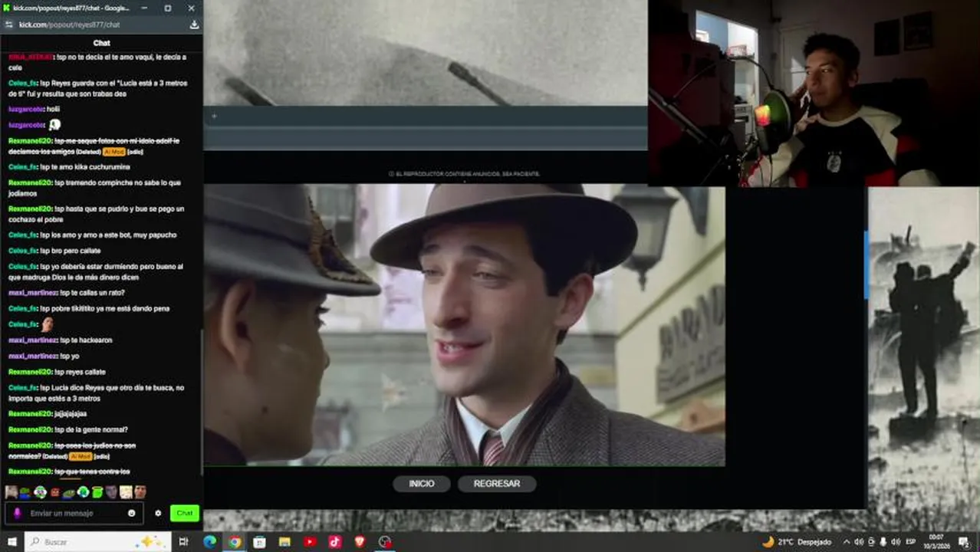
Task: Select the first emote in quick emote row
Action: (x=11, y=492)
